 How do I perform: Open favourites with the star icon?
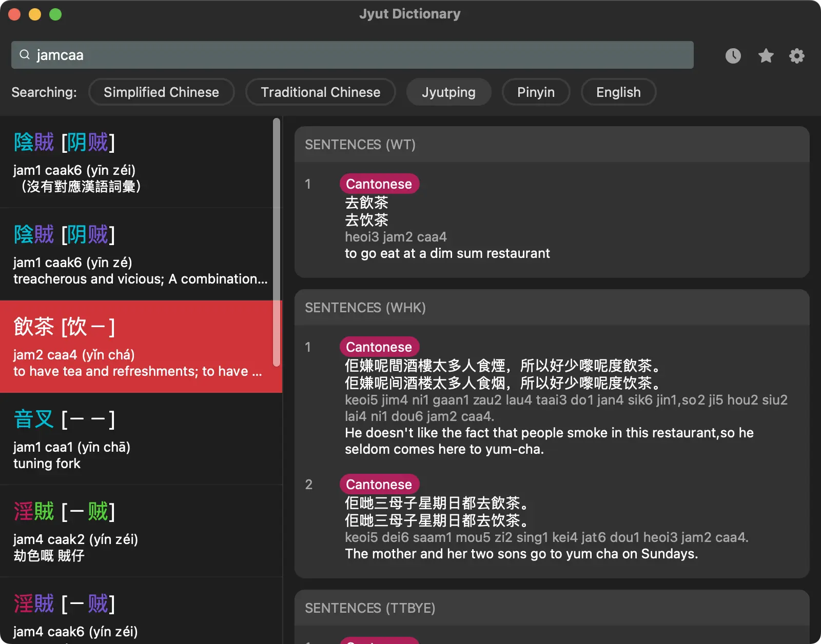coord(766,55)
